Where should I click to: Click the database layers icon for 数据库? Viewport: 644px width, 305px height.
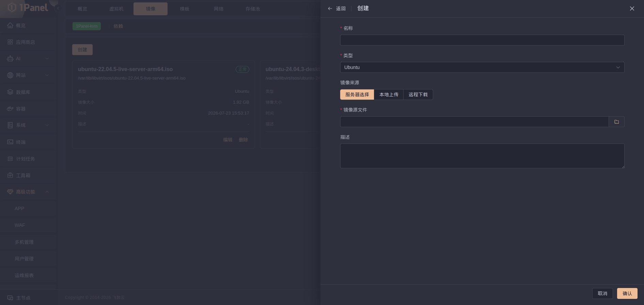(10, 92)
